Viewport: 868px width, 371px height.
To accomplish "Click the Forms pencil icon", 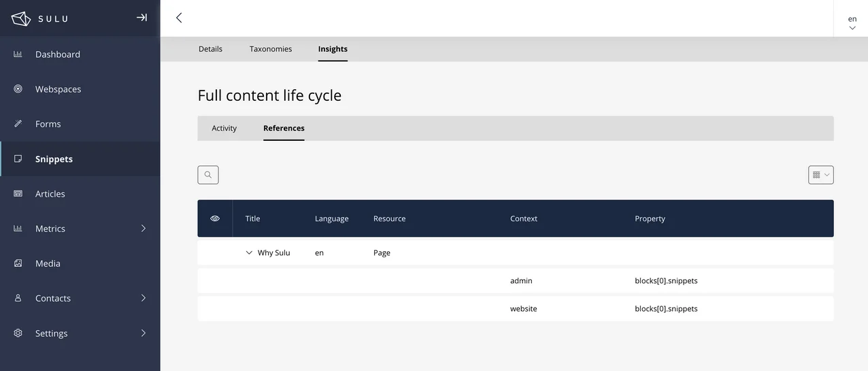I will [x=18, y=124].
